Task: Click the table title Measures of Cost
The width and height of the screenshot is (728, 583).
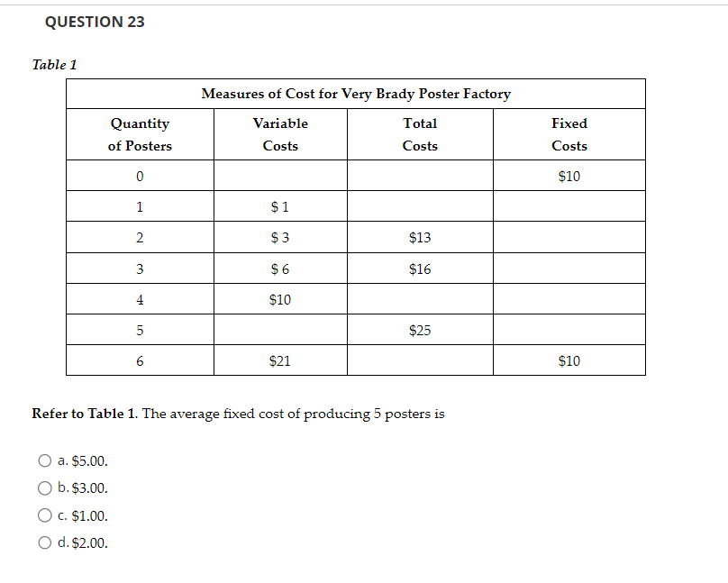Action: (357, 94)
